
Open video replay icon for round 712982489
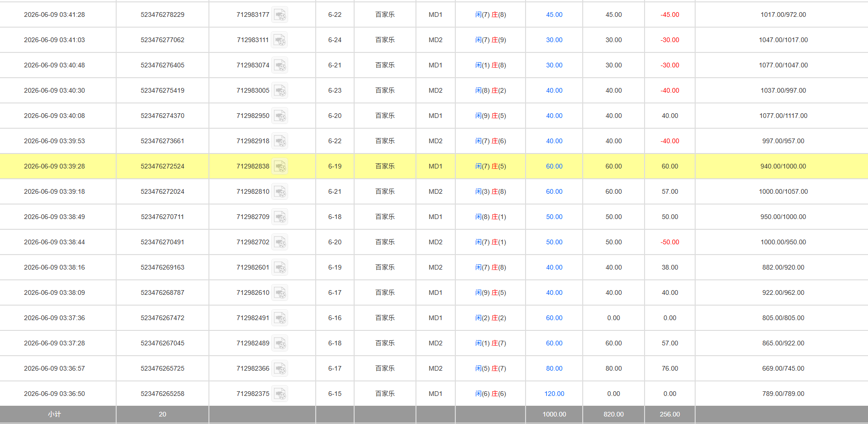[x=280, y=343]
